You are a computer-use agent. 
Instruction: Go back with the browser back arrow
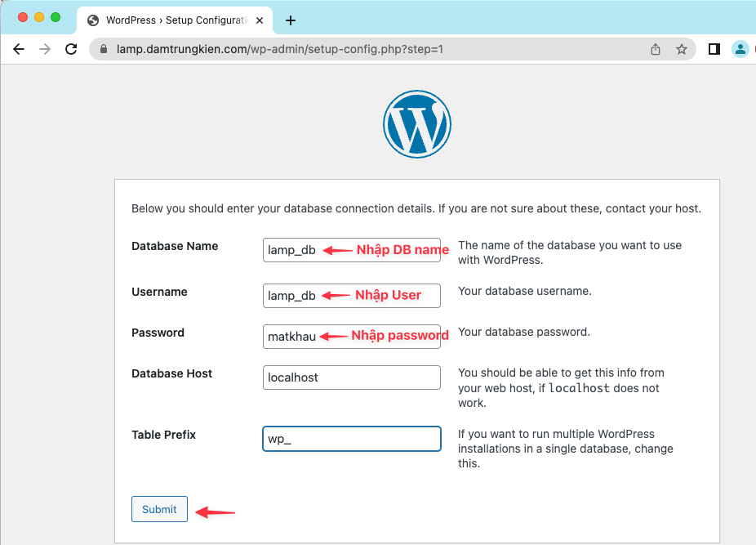coord(19,49)
